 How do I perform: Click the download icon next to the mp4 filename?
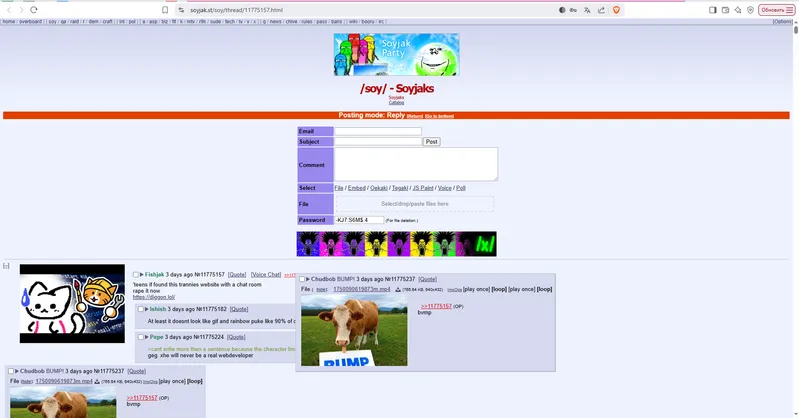[398, 289]
